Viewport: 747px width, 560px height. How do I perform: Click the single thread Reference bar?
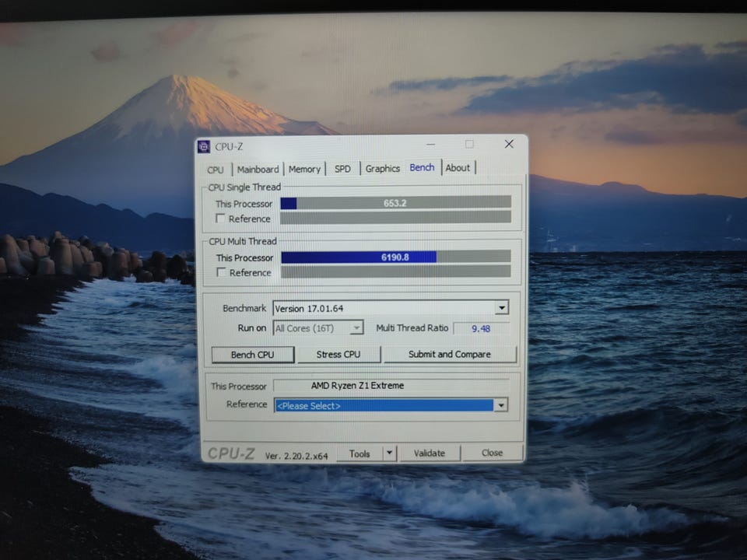click(x=395, y=218)
